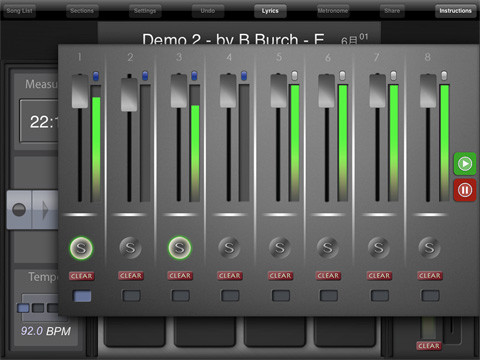
Task: Toggle solo on mixer channel 1
Action: click(81, 248)
